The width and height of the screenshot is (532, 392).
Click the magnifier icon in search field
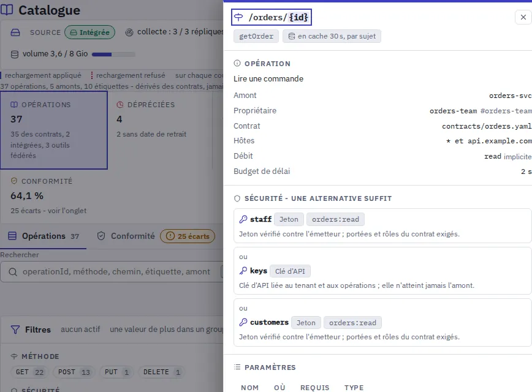(13, 272)
